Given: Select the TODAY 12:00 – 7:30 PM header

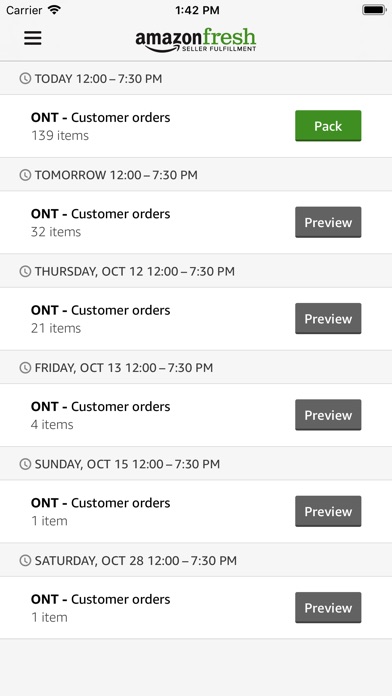Looking at the screenshot, I should [196, 79].
